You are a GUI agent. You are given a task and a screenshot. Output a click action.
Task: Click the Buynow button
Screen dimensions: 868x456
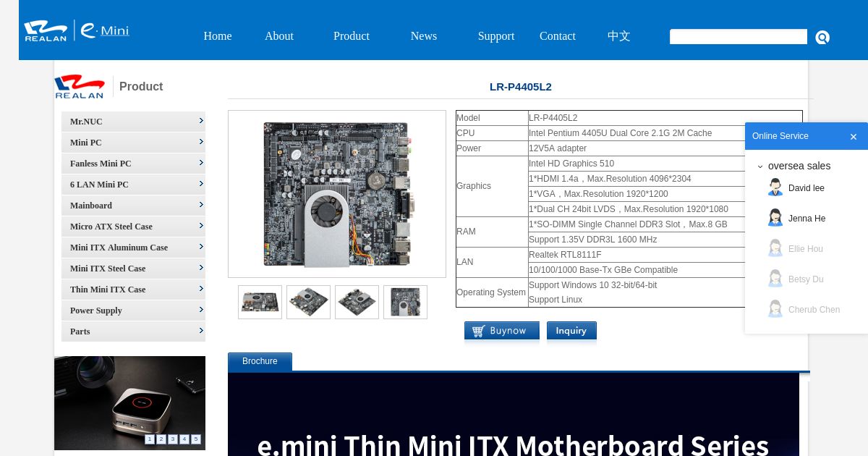(x=502, y=331)
